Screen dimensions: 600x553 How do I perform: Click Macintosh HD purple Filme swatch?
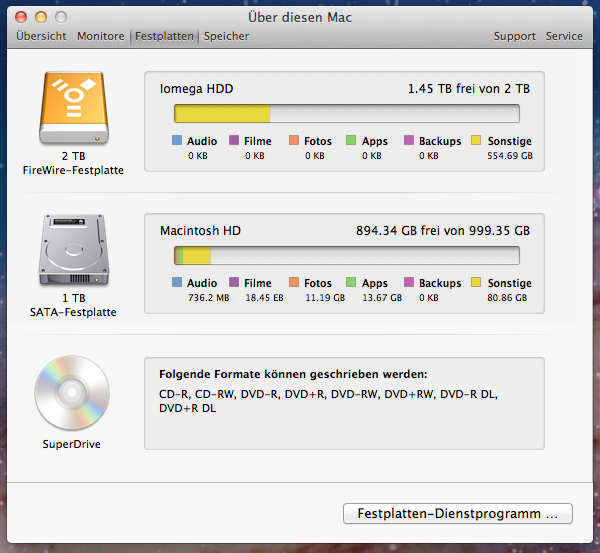click(x=234, y=282)
